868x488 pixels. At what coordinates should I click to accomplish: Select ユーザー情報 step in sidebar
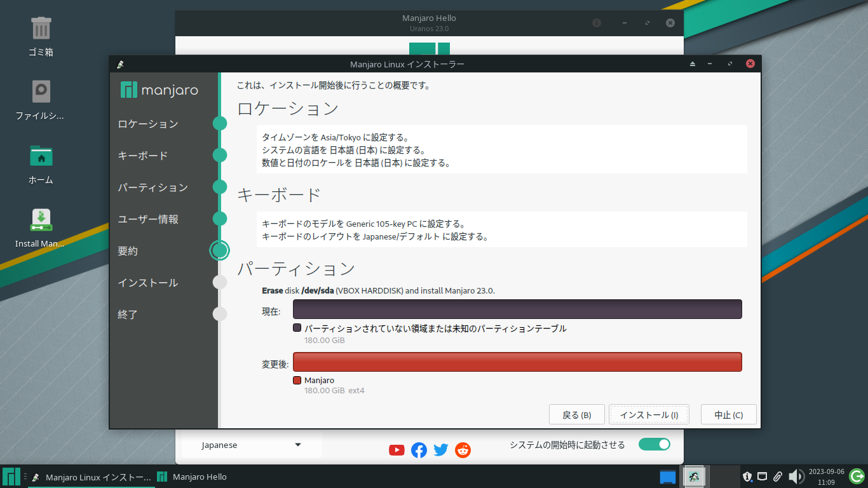pyautogui.click(x=148, y=219)
